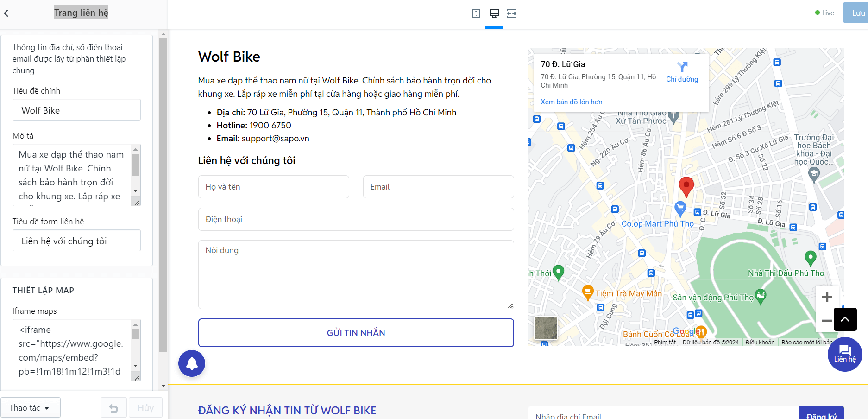Click the GỬI TIN NHẮN button
Screen dimensions: 868x419
pyautogui.click(x=356, y=333)
